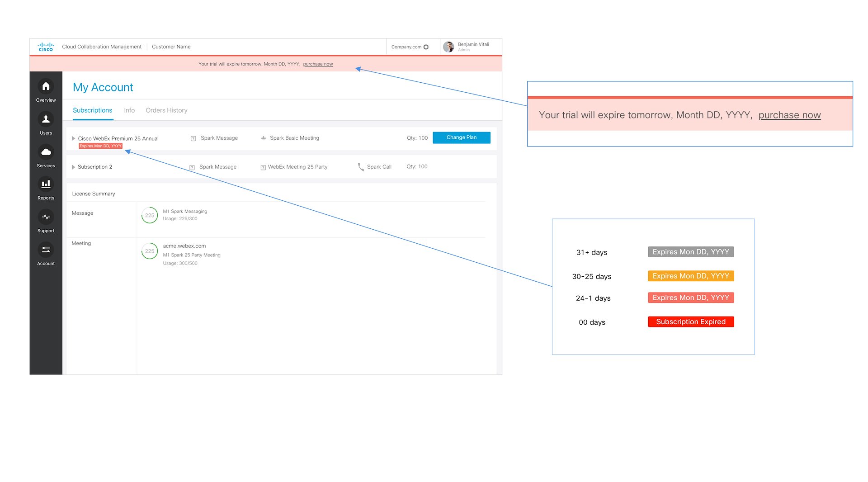The image size is (868, 482).
Task: Open the Orders History tab
Action: pyautogui.click(x=166, y=110)
